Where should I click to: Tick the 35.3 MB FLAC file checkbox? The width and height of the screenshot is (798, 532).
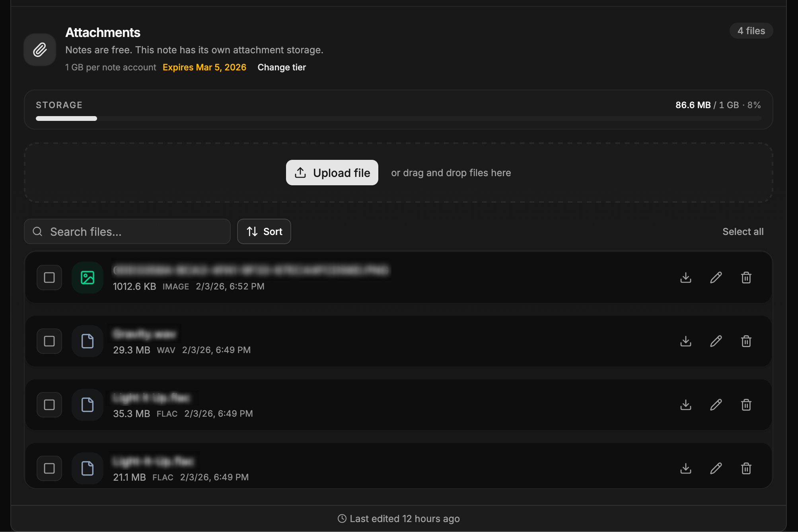(49, 405)
